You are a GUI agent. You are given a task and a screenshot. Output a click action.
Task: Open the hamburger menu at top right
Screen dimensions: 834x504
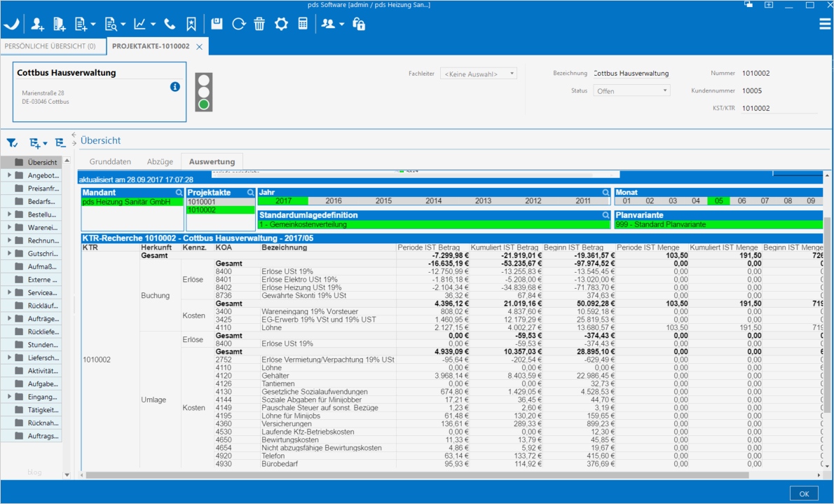(x=825, y=25)
